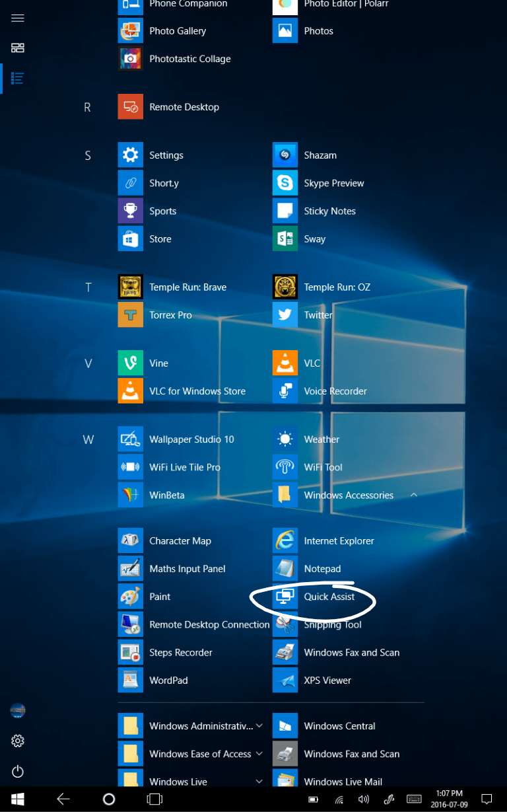Viewport: 507px width, 812px height.
Task: Open the Photo Gallery app icon
Action: [x=131, y=30]
